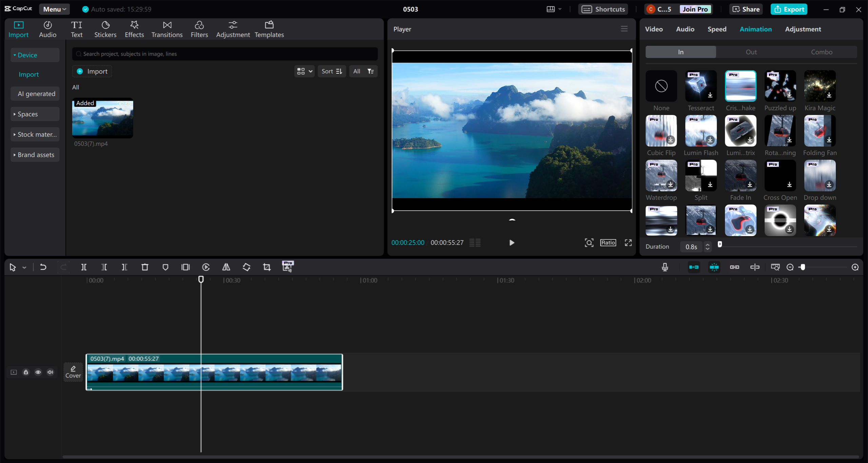The height and width of the screenshot is (463, 868).
Task: Open the Stickers panel
Action: [x=105, y=29]
